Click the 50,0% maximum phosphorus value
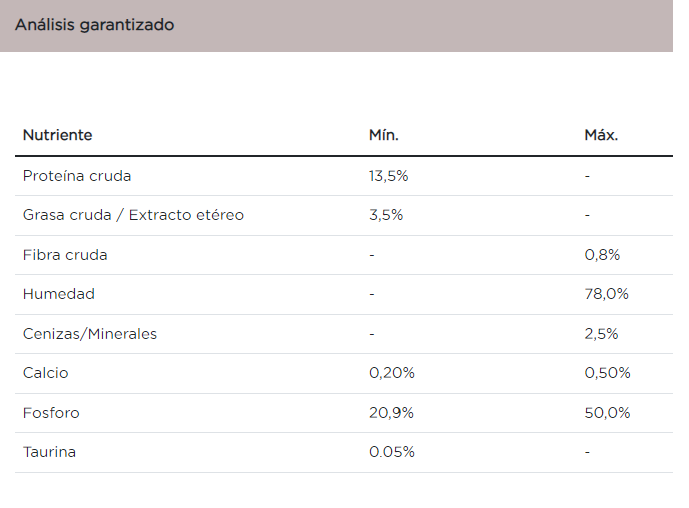The height and width of the screenshot is (508, 689). point(607,413)
